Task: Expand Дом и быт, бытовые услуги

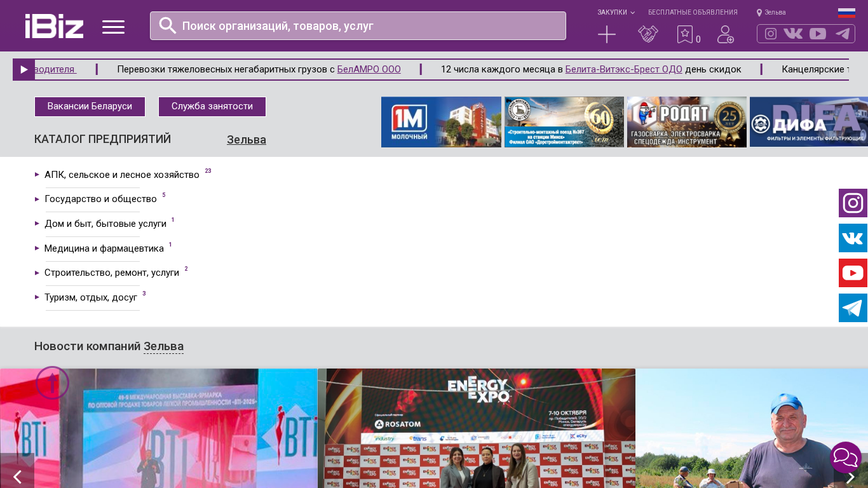Action: coord(105,224)
